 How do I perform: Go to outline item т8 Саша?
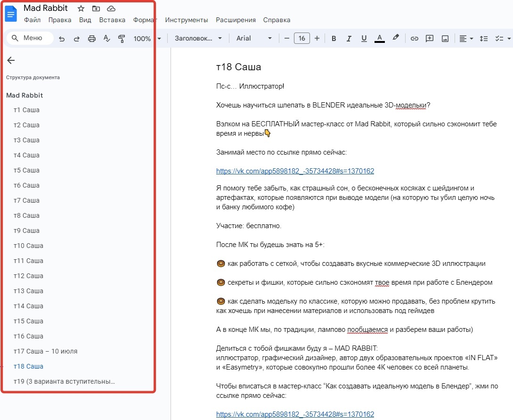[26, 215]
